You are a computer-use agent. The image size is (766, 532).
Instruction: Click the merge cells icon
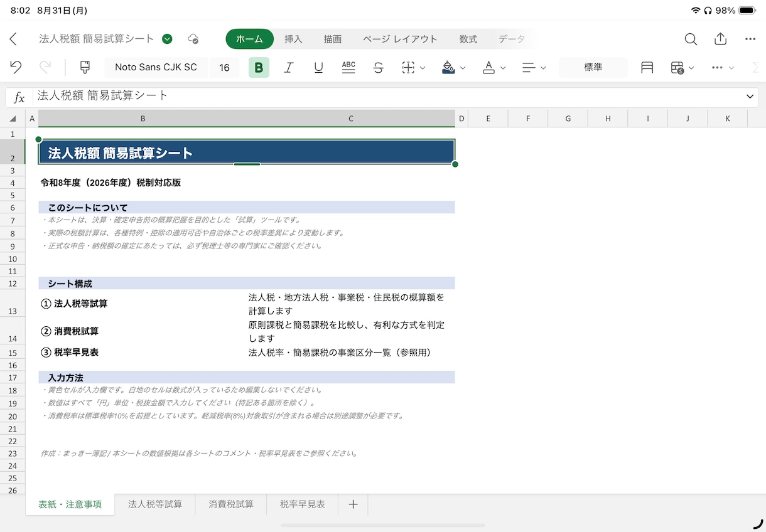(647, 67)
